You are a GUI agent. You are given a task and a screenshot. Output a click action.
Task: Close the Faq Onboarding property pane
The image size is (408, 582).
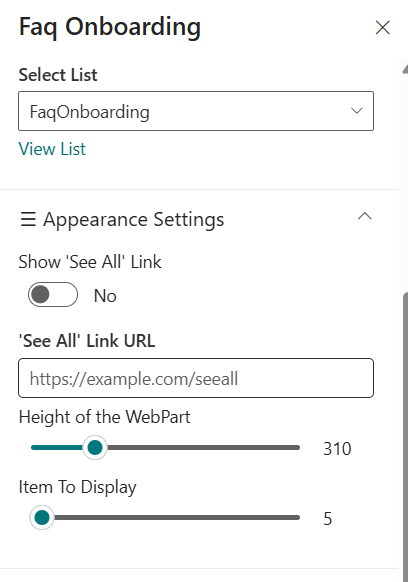[x=382, y=27]
